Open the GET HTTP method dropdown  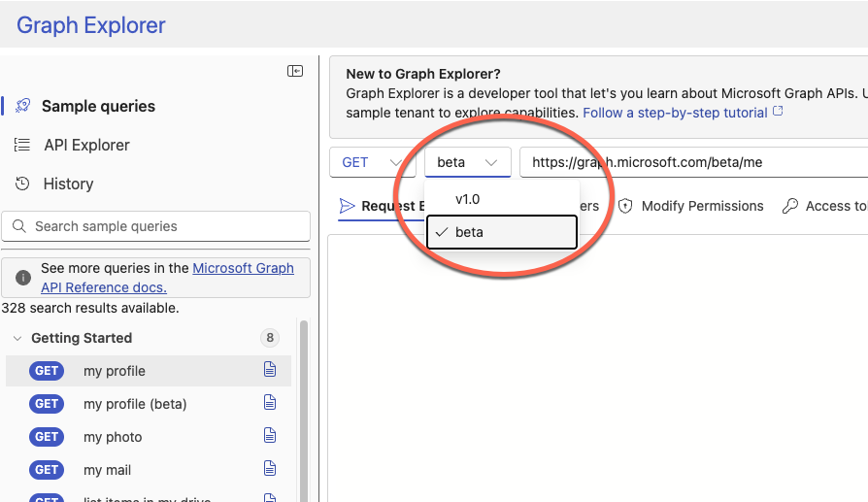(x=372, y=162)
